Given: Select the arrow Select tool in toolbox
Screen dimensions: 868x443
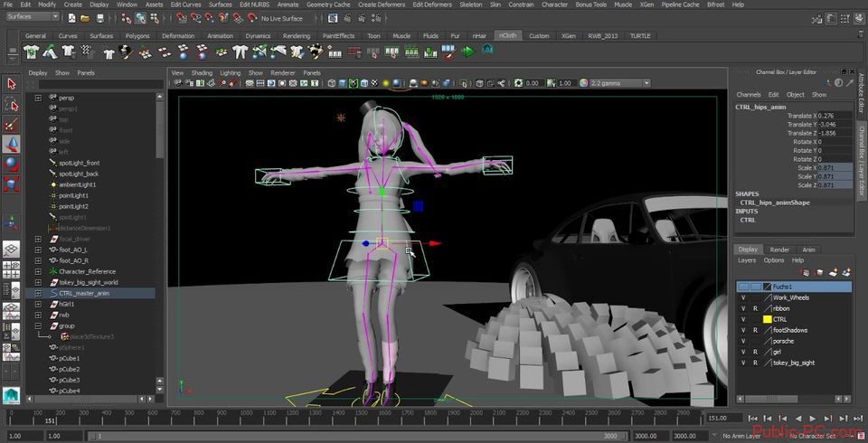Looking at the screenshot, I should point(12,84).
